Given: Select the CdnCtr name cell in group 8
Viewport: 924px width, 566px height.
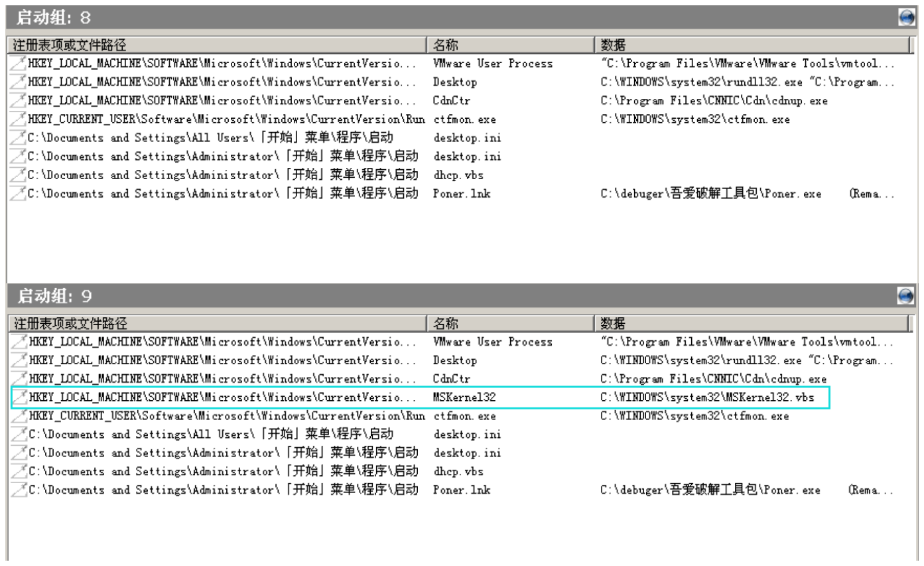Looking at the screenshot, I should pos(452,101).
